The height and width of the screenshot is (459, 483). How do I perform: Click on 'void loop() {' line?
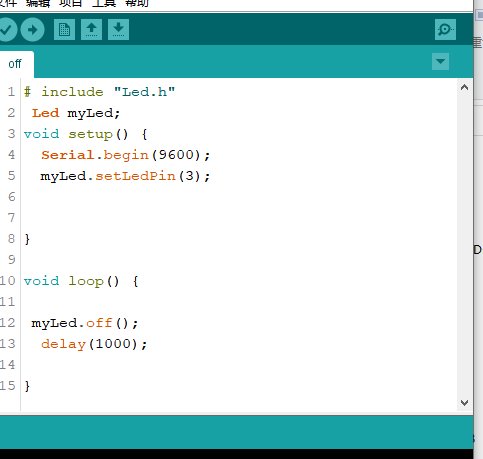pyautogui.click(x=81, y=281)
